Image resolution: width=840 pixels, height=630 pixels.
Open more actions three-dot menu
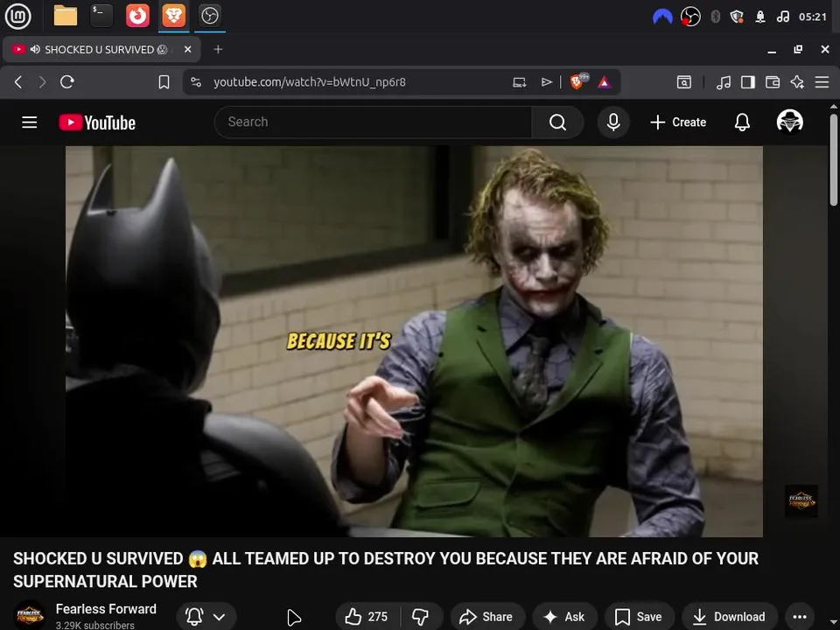click(x=799, y=617)
